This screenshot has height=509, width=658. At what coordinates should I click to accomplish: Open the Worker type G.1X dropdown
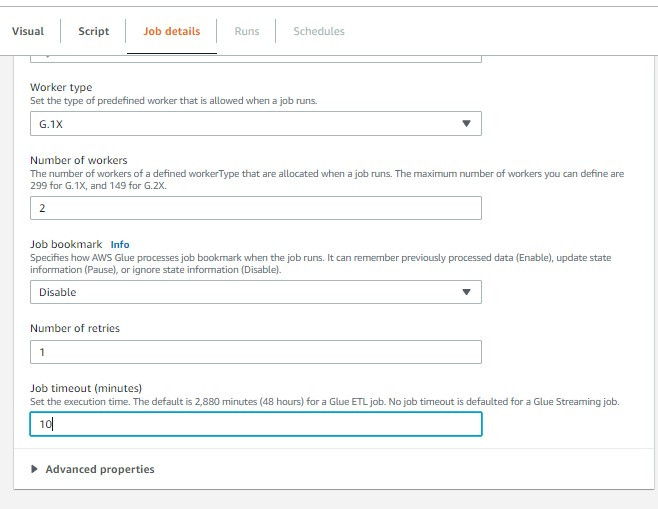coord(255,124)
